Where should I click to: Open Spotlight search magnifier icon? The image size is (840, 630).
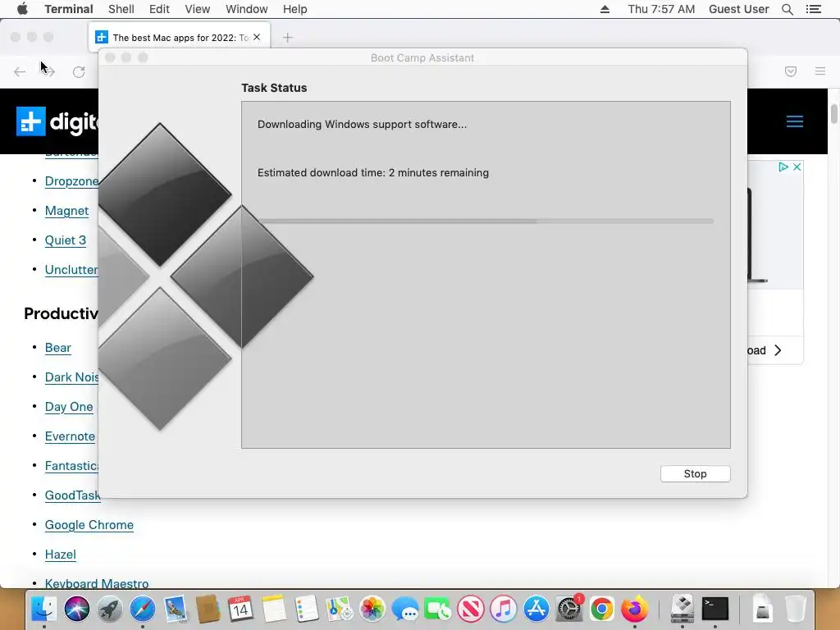pos(787,9)
